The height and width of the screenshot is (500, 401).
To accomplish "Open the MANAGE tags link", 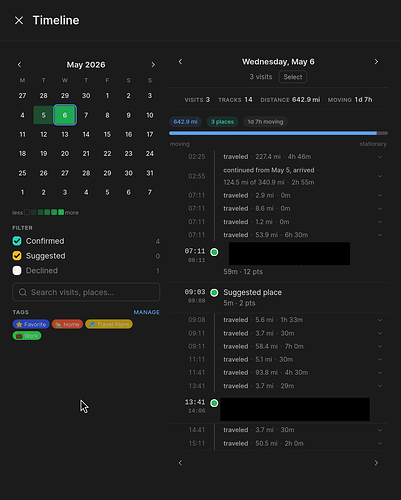I will [x=147, y=312].
